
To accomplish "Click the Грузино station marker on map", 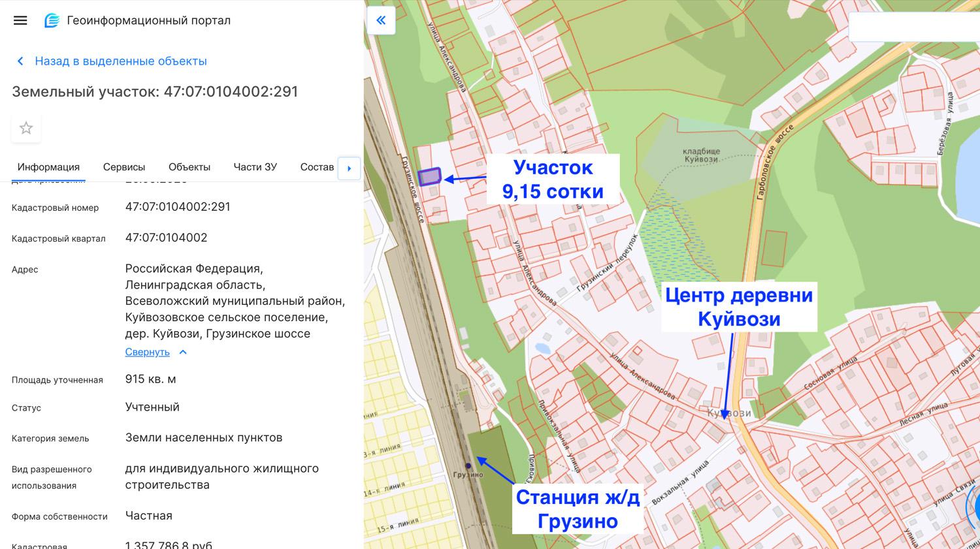I will tap(468, 465).
